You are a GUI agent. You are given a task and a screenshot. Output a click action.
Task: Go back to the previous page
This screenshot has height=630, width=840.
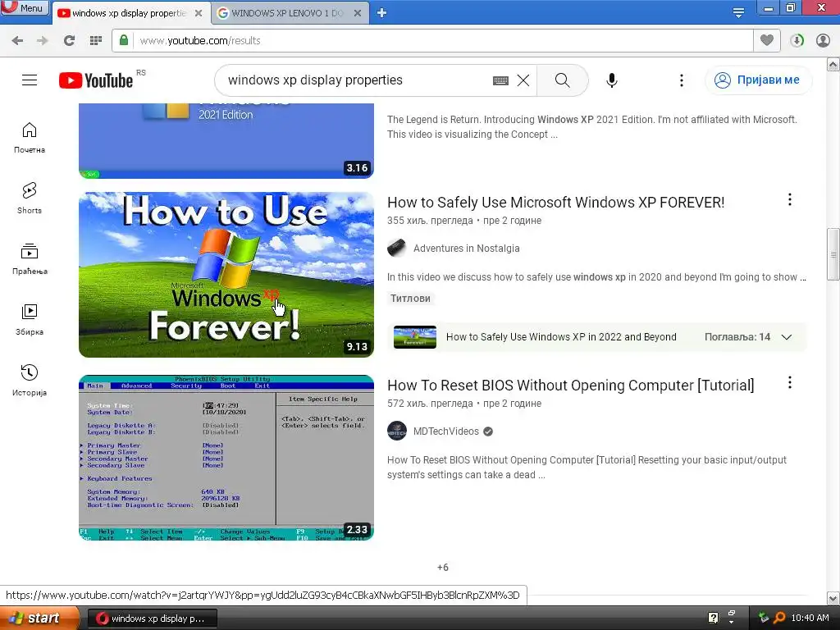(x=17, y=41)
